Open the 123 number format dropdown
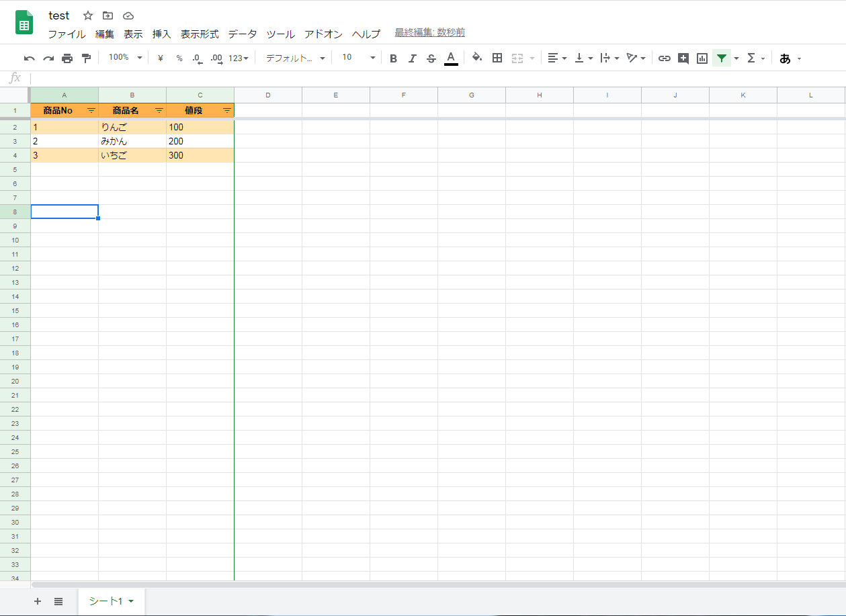The width and height of the screenshot is (846, 616). [239, 58]
